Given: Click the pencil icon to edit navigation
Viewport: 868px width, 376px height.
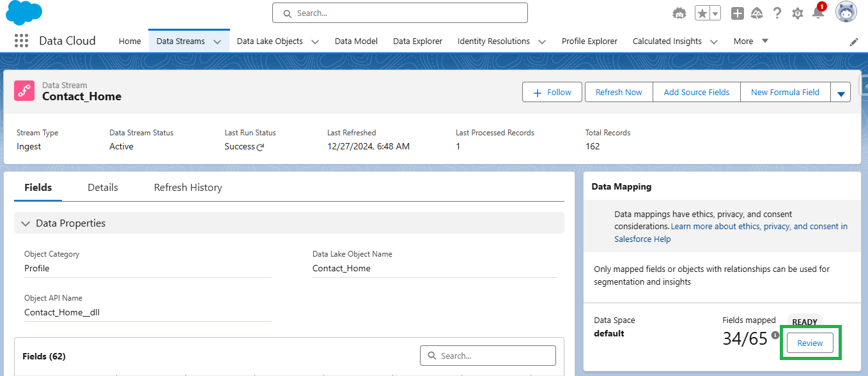Looking at the screenshot, I should click(x=854, y=41).
